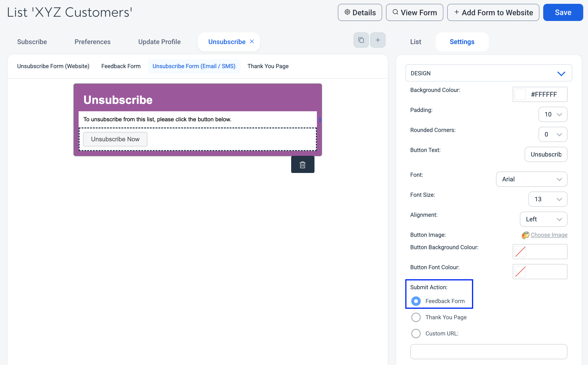Image resolution: width=588 pixels, height=365 pixels.
Task: Click the Unsubscribe heading in form preview
Action: point(118,100)
